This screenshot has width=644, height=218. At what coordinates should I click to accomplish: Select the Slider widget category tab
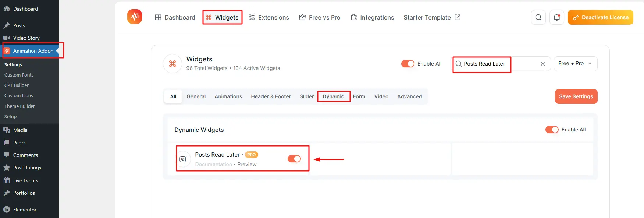point(307,96)
